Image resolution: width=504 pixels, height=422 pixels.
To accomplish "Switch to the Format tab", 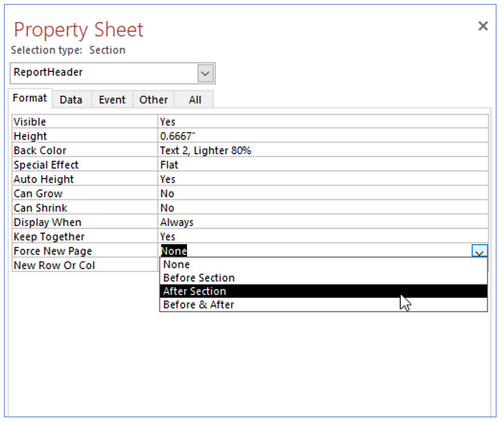I will pyautogui.click(x=30, y=98).
